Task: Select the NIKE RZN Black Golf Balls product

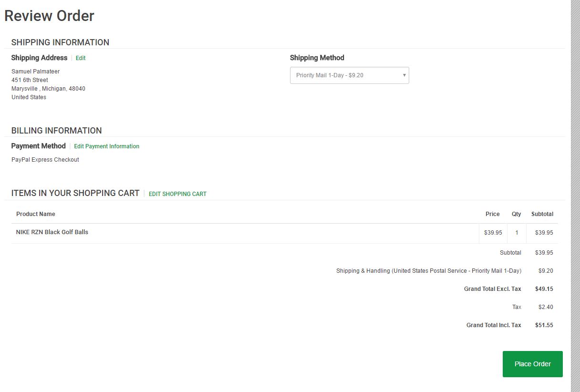Action: click(x=52, y=232)
